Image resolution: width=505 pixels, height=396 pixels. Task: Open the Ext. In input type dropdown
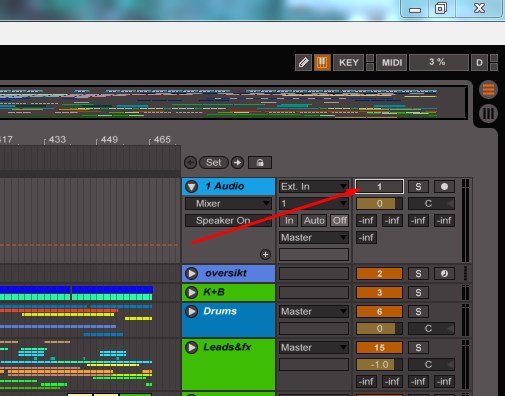[x=314, y=186]
